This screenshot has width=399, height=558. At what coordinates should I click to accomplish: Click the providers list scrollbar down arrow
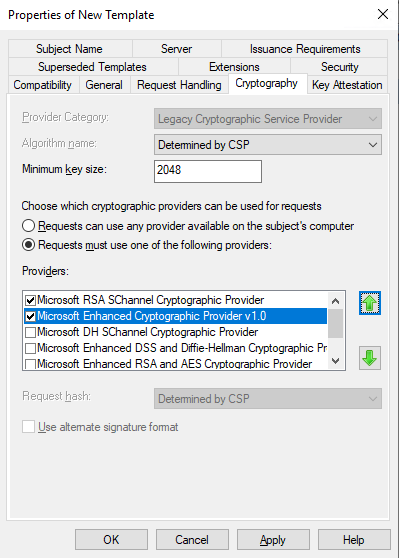(335, 361)
